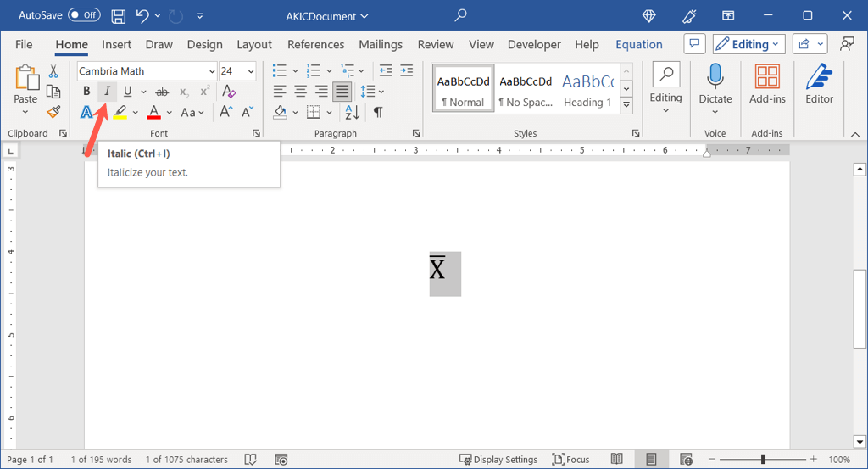
Task: Click the Clear All Formatting icon
Action: [x=228, y=92]
